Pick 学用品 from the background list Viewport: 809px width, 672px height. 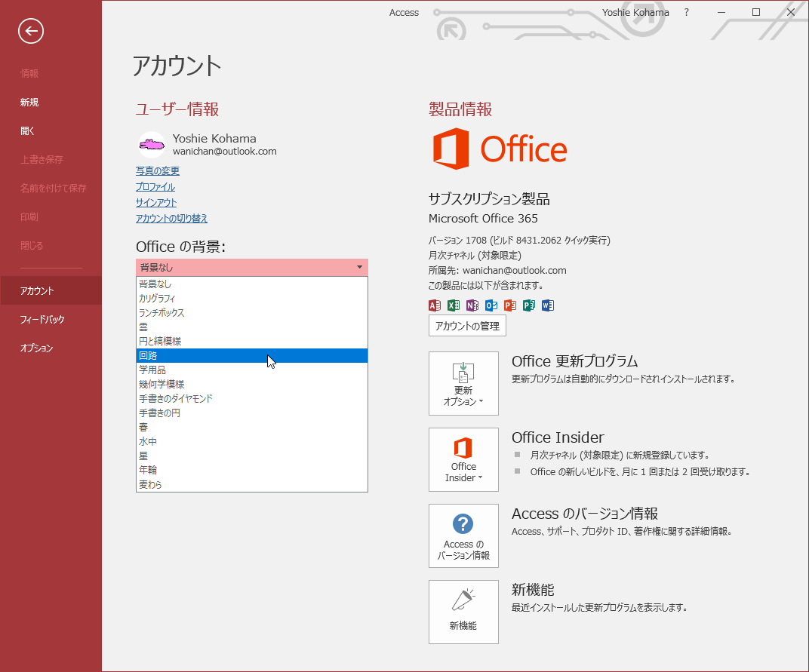click(252, 370)
